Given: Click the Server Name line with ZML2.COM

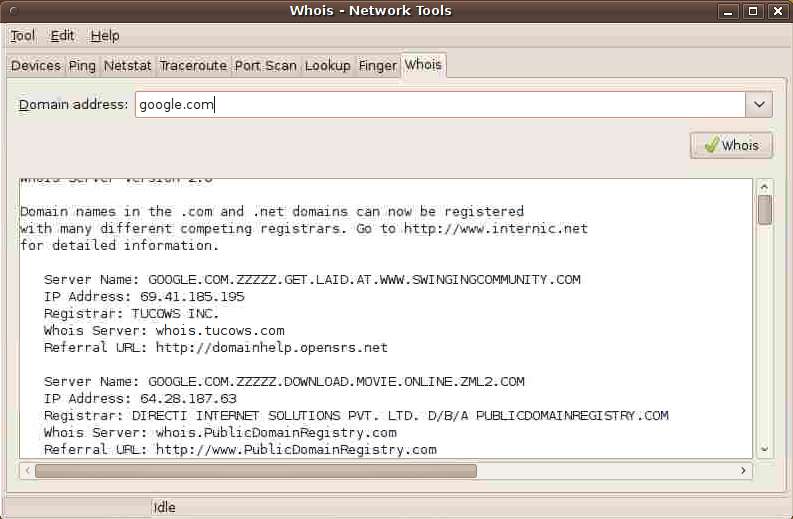Looking at the screenshot, I should (284, 382).
